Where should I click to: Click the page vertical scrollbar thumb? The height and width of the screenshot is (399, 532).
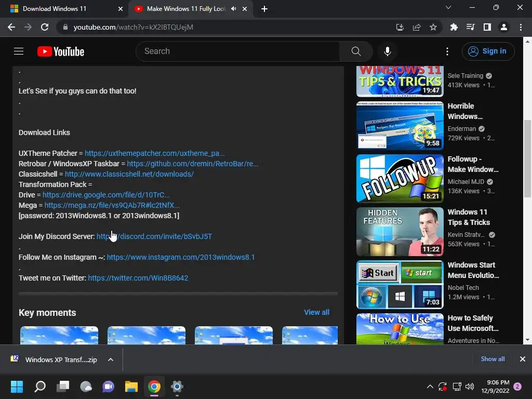527,158
